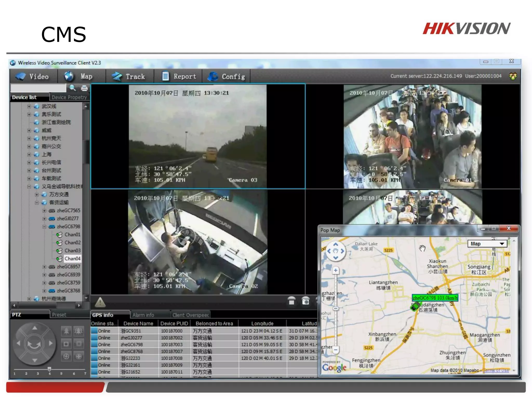Click the search magnifier icon above device list
532x399 pixels.
[72, 88]
